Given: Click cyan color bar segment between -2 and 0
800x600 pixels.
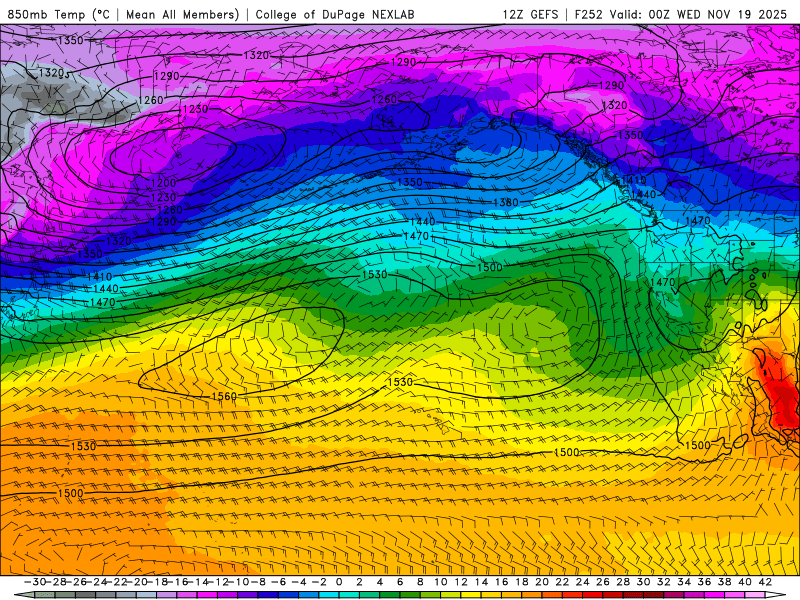Looking at the screenshot, I should point(329,595).
